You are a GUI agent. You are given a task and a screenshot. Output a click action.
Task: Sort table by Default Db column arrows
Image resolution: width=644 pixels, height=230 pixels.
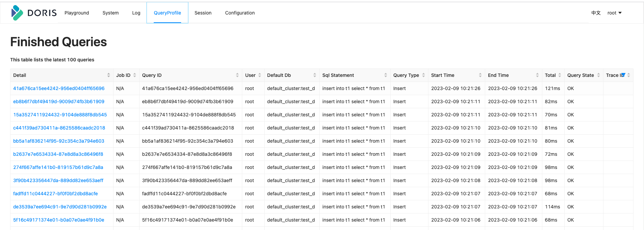[x=315, y=75]
